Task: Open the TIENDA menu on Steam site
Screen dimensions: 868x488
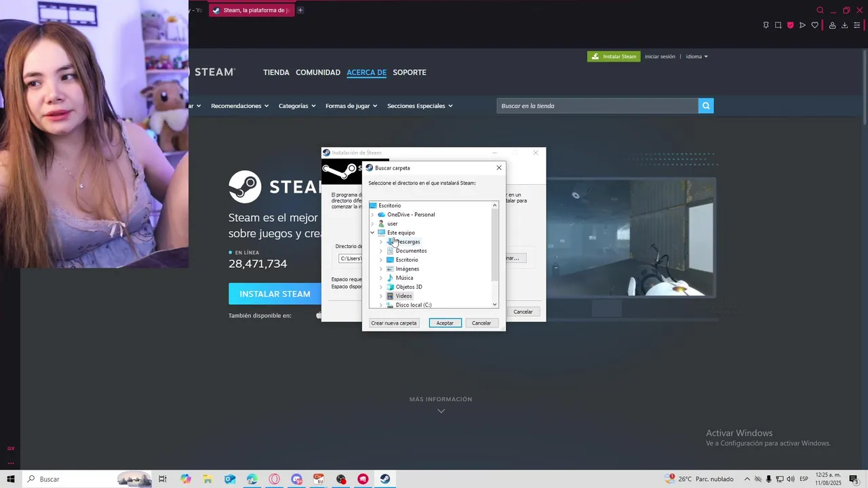Action: [x=276, y=73]
